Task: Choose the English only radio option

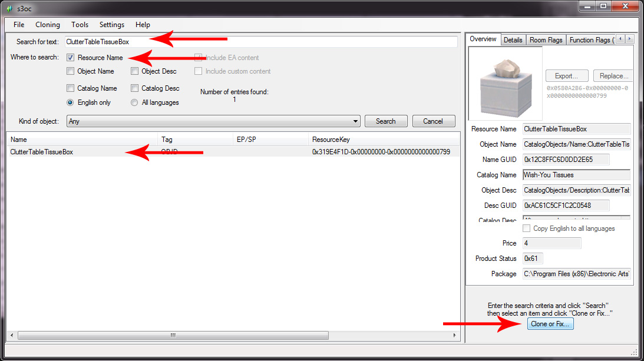Action: (x=71, y=102)
